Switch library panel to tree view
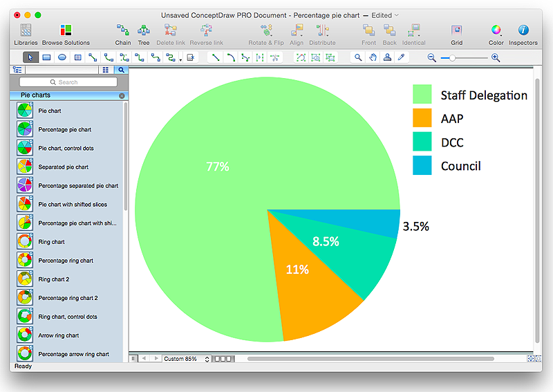This screenshot has width=553, height=392. (17, 70)
